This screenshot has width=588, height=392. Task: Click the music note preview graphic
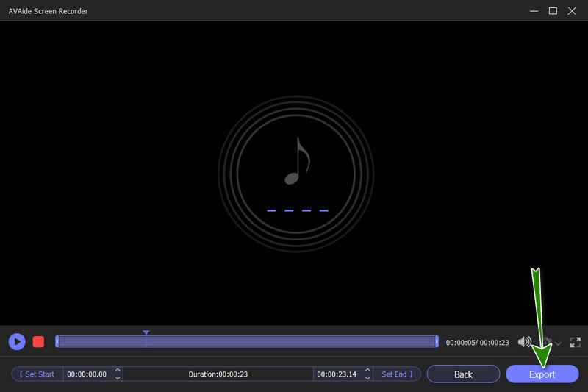pos(296,174)
